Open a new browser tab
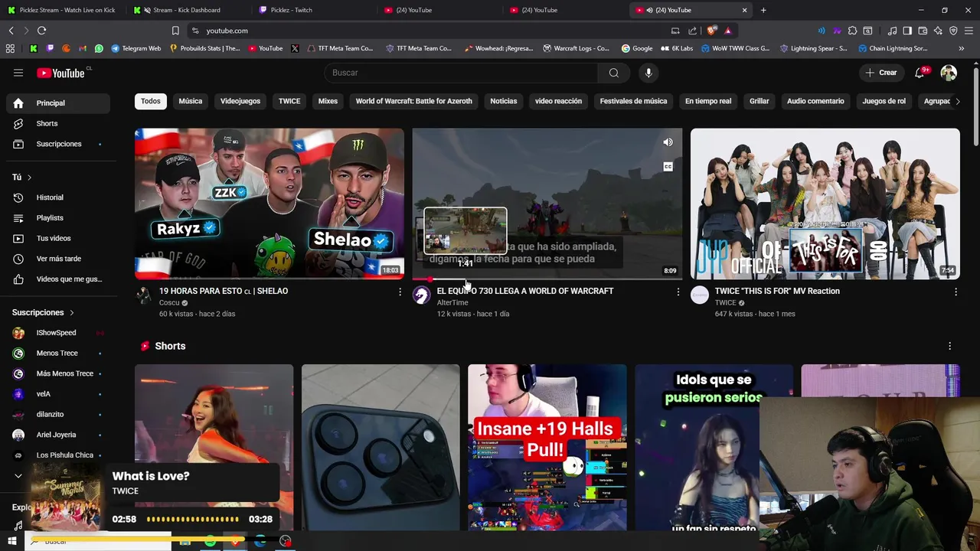Screen dimensions: 980x551 click(763, 10)
